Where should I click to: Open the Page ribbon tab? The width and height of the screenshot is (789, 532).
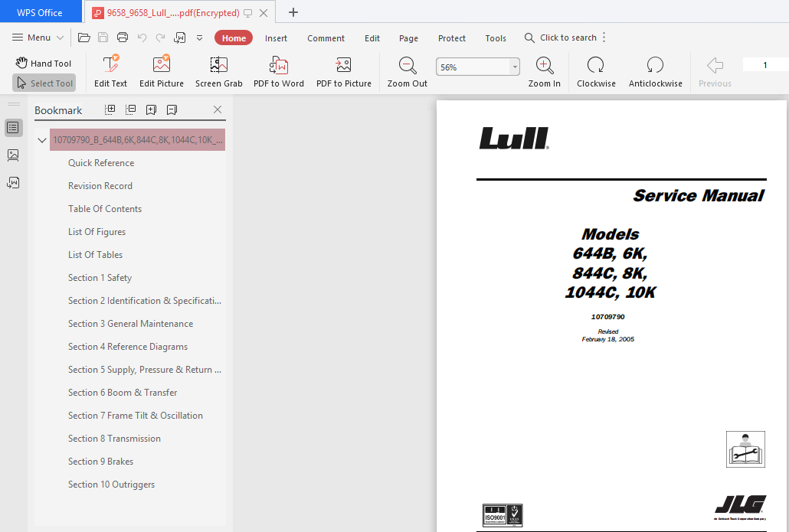(x=408, y=38)
